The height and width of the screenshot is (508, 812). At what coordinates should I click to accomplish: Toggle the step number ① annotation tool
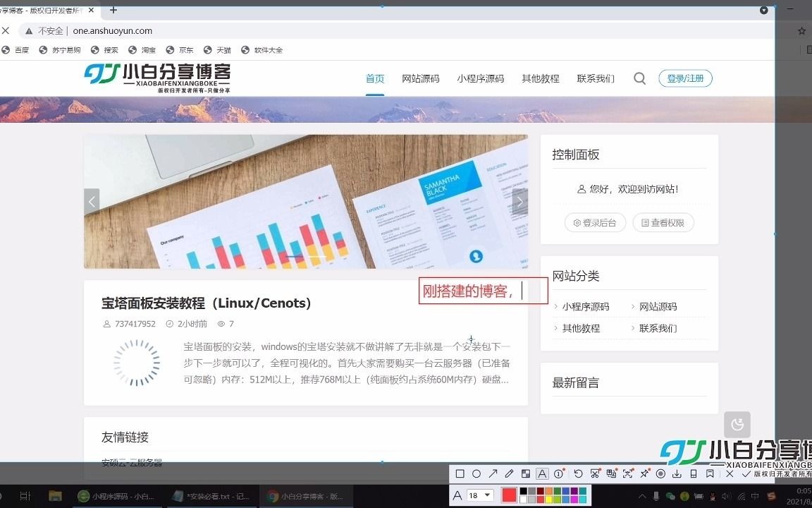tap(558, 473)
